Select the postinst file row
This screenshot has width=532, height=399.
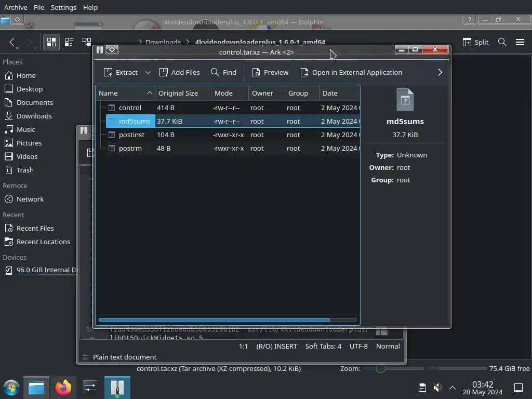(x=228, y=135)
